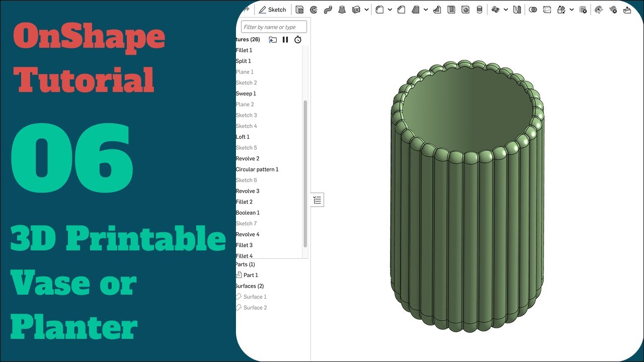This screenshot has width=644, height=362.
Task: Select the Rib tool
Action: coord(437,10)
